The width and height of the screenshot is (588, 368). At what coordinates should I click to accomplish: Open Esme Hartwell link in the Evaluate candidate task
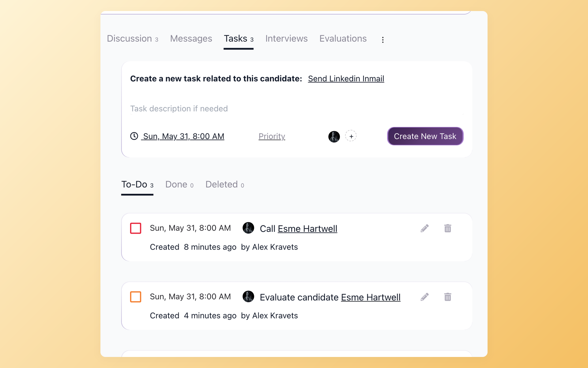371,297
